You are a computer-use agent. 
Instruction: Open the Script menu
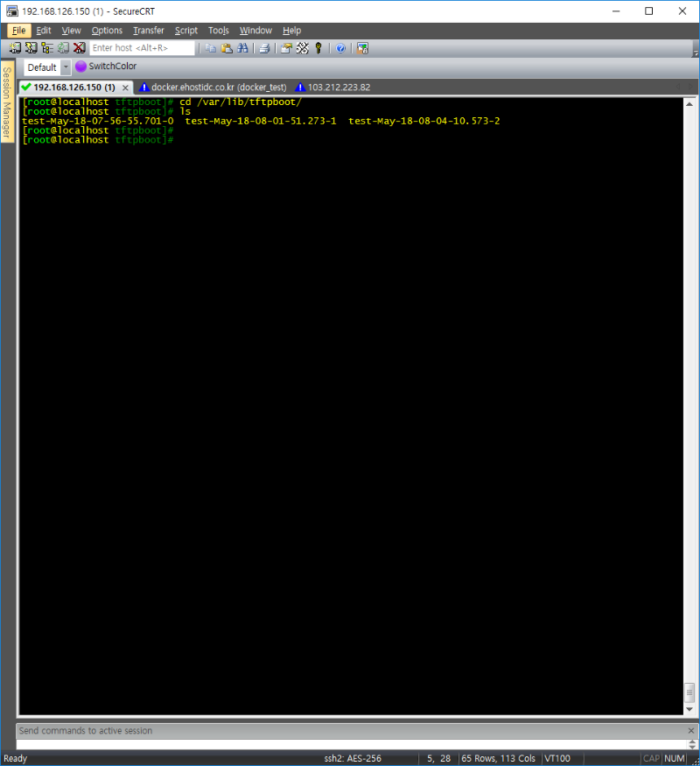(x=186, y=31)
